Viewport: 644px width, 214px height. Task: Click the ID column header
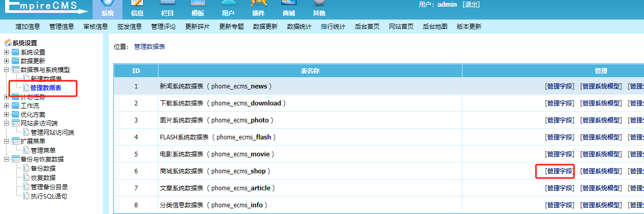click(136, 71)
